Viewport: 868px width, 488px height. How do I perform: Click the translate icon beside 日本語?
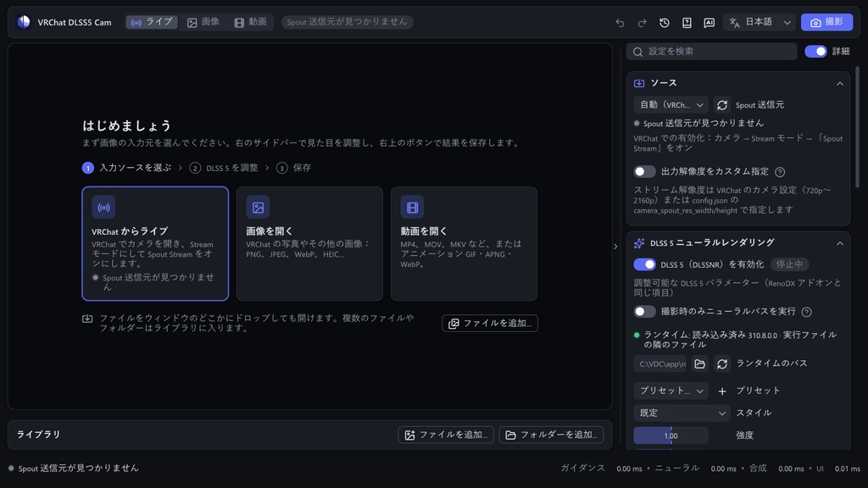coord(735,23)
